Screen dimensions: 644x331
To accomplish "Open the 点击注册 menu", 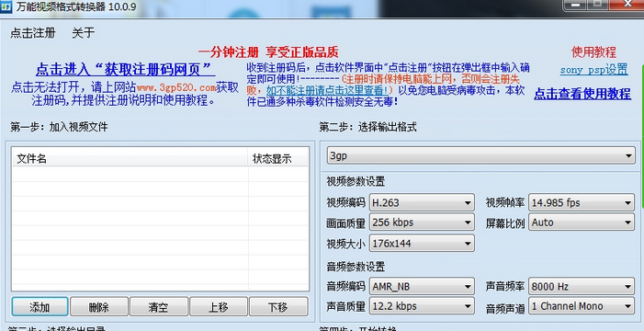I will (33, 33).
